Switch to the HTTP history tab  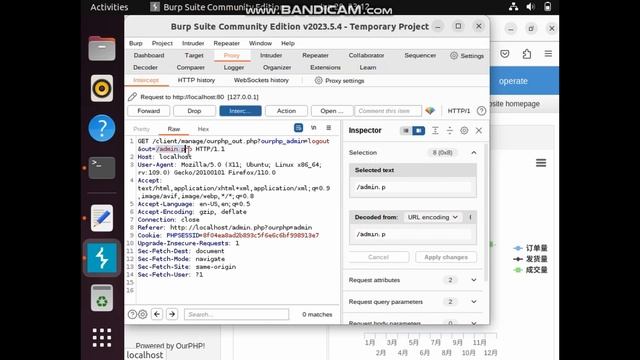coord(196,80)
